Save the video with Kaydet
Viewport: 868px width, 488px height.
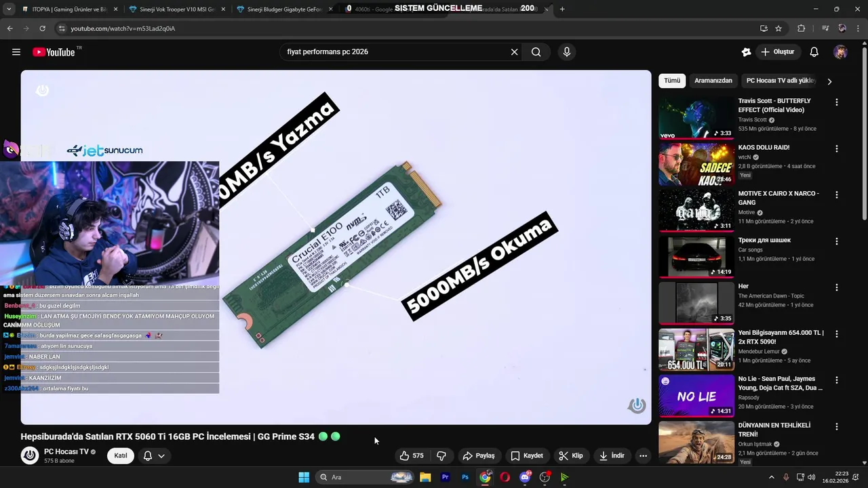coord(527,456)
